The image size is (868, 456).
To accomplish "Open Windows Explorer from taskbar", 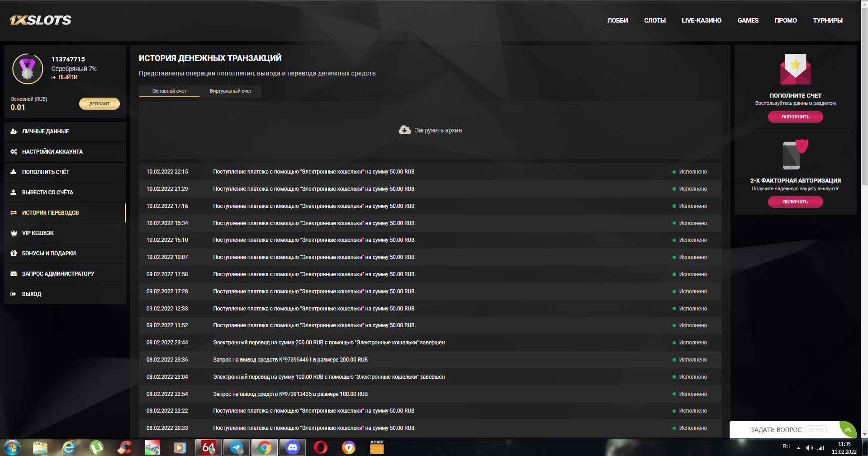I will pyautogui.click(x=40, y=448).
